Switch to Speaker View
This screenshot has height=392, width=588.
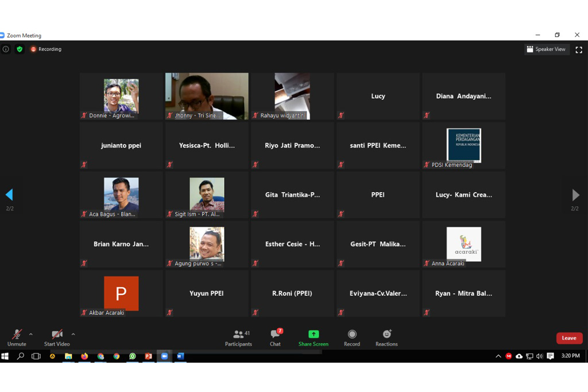pyautogui.click(x=547, y=49)
